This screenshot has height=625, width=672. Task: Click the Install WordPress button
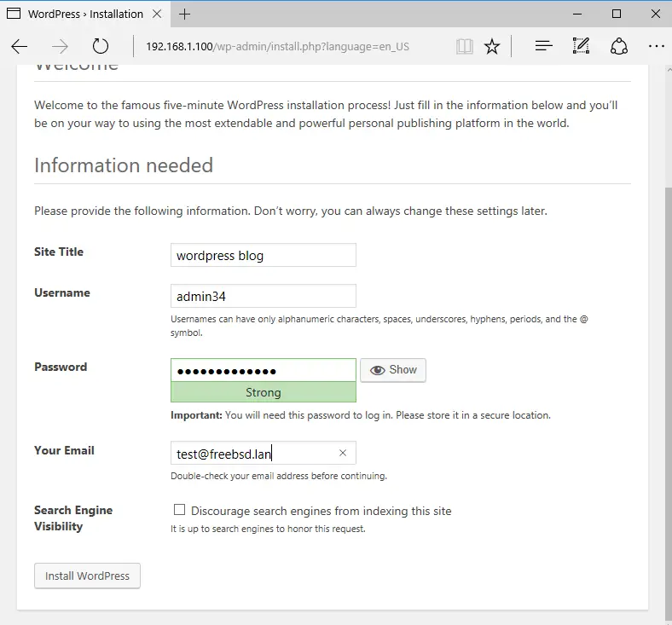coord(88,576)
